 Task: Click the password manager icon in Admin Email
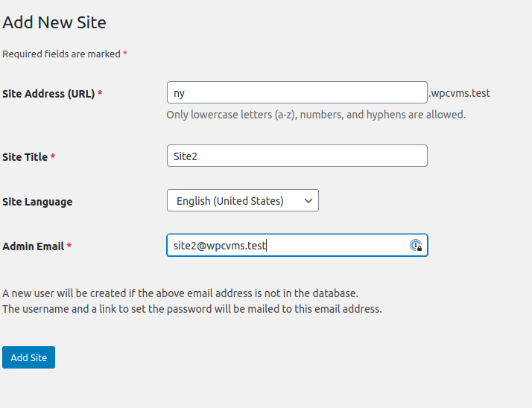(x=417, y=246)
